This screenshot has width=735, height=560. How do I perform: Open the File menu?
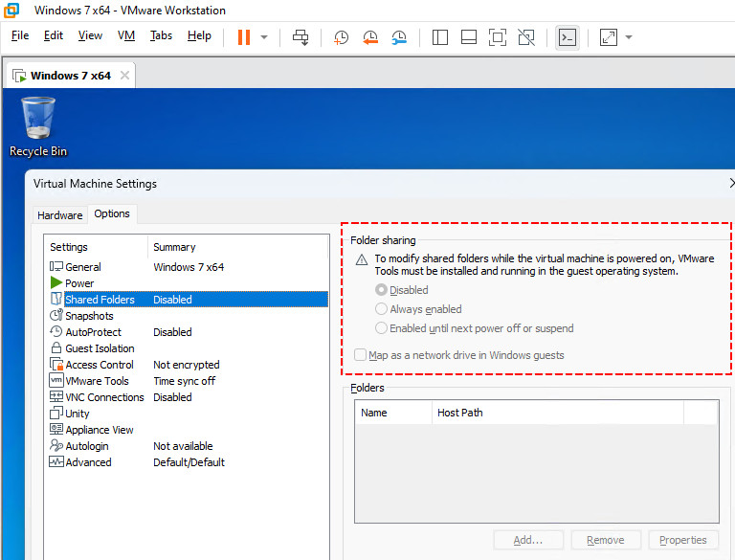coord(20,35)
